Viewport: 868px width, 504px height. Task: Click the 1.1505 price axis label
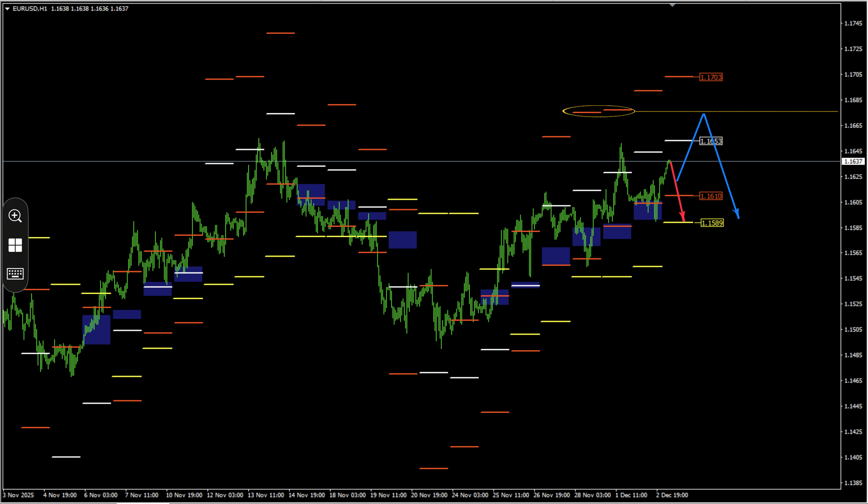pos(853,329)
